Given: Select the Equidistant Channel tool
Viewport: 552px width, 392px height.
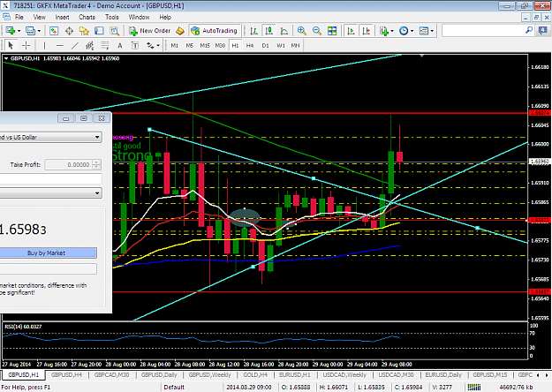Looking at the screenshot, I should pyautogui.click(x=90, y=45).
